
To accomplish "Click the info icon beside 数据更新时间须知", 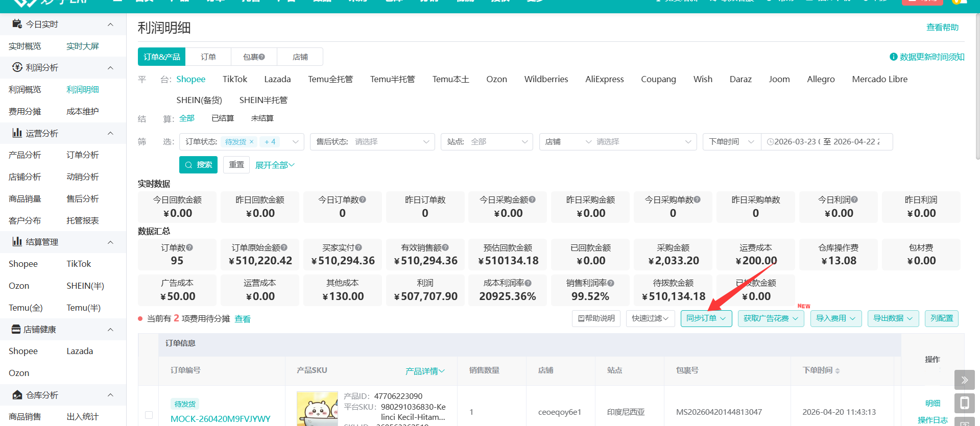I will pyautogui.click(x=894, y=57).
